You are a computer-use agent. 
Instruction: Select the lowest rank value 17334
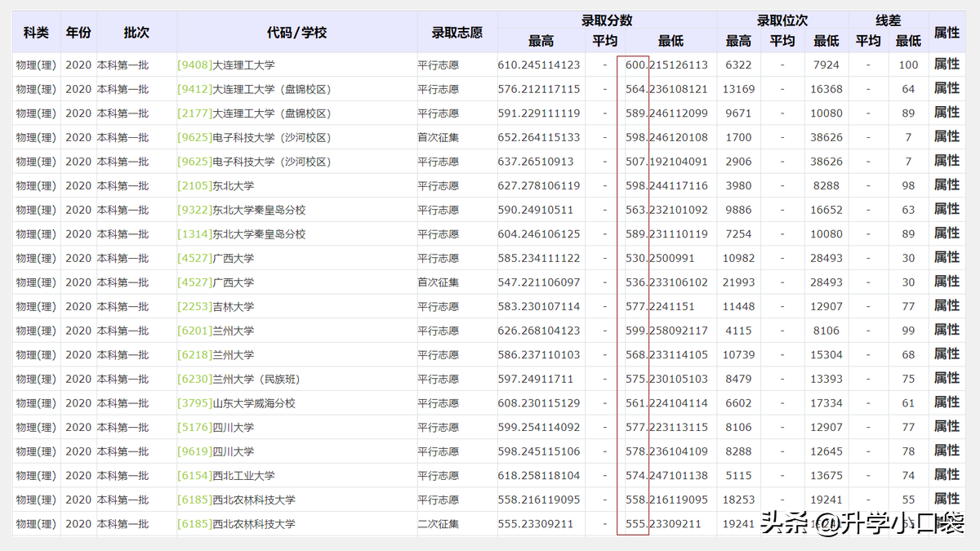(826, 403)
